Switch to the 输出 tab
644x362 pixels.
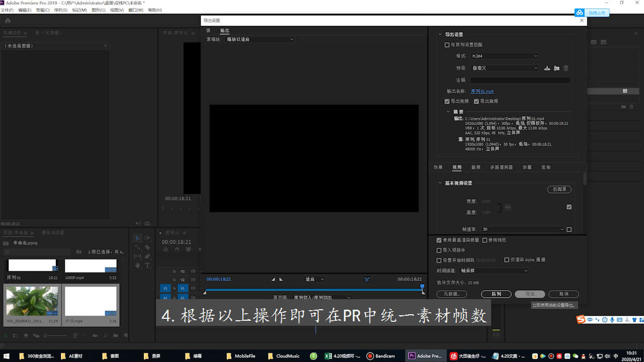tap(224, 31)
